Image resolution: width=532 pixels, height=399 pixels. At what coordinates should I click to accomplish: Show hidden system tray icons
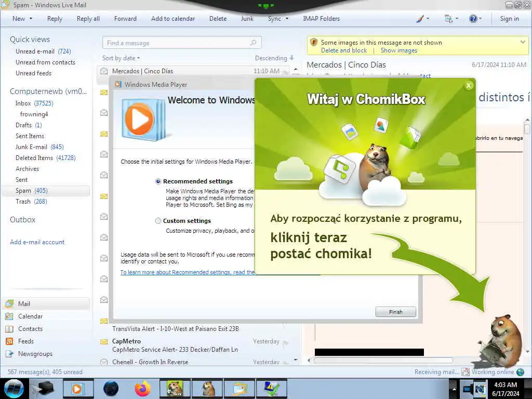pos(454,389)
